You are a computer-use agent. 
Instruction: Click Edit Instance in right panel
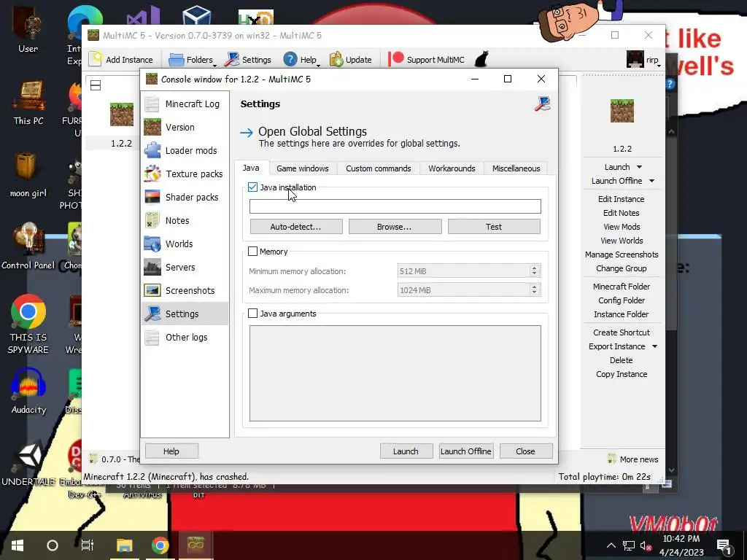[622, 199]
